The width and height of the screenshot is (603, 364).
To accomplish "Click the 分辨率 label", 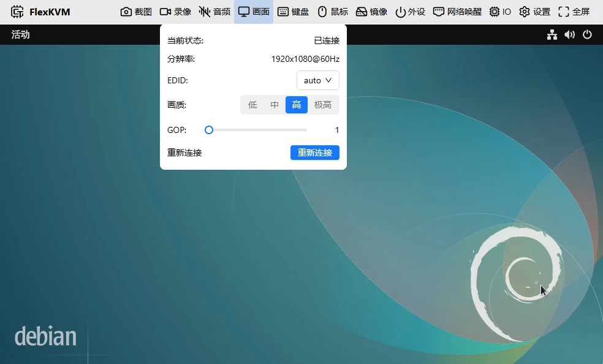I will [181, 59].
